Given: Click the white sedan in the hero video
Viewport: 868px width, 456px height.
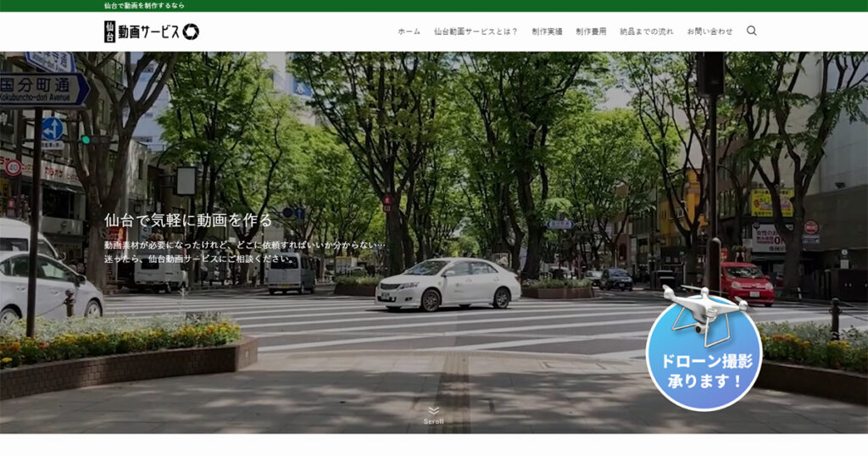Looking at the screenshot, I should coord(448,284).
